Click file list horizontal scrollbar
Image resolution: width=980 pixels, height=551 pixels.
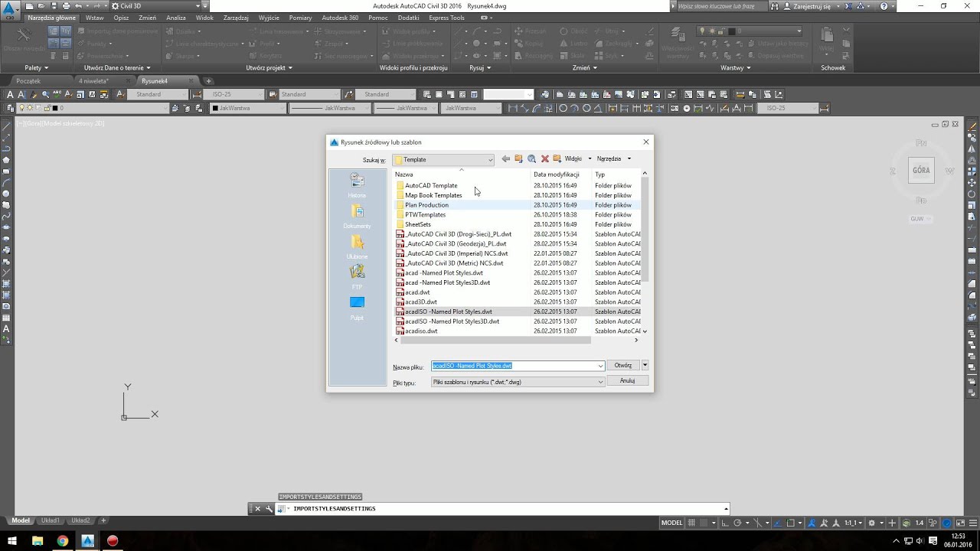pos(495,341)
